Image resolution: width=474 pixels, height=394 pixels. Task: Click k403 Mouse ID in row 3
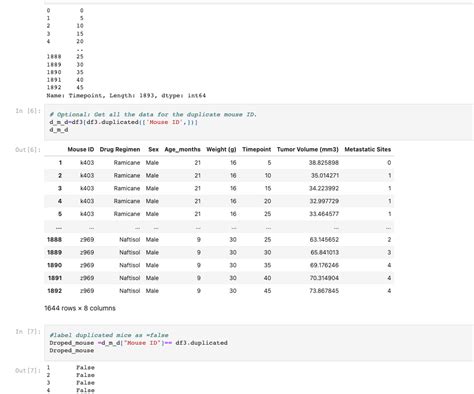coord(87,188)
